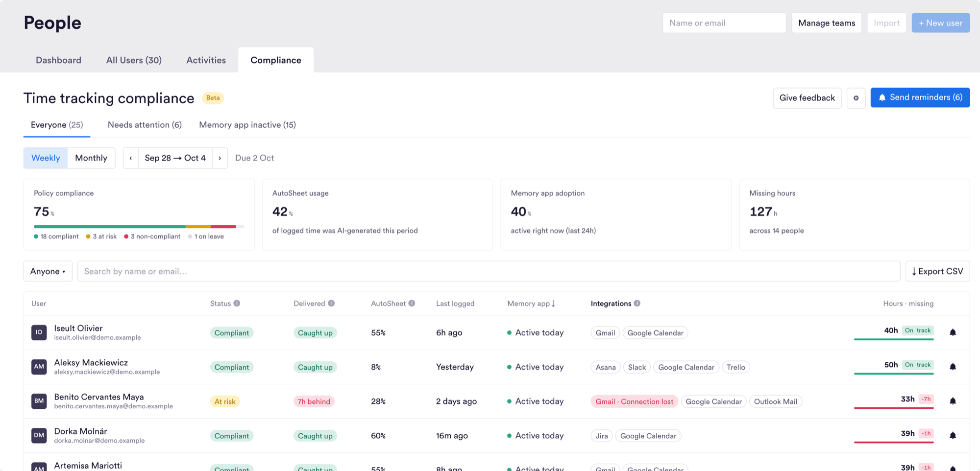The width and height of the screenshot is (980, 471).
Task: Click Give feedback button
Action: [x=807, y=98]
